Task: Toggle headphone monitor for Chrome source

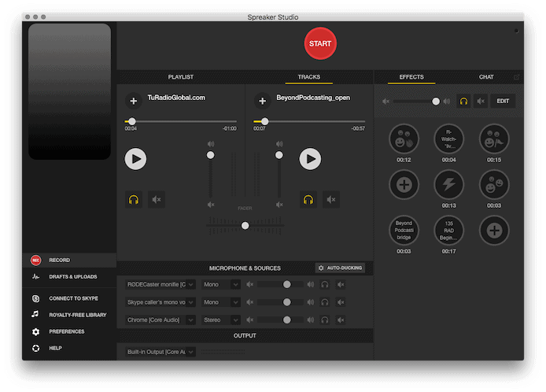Action: click(325, 320)
